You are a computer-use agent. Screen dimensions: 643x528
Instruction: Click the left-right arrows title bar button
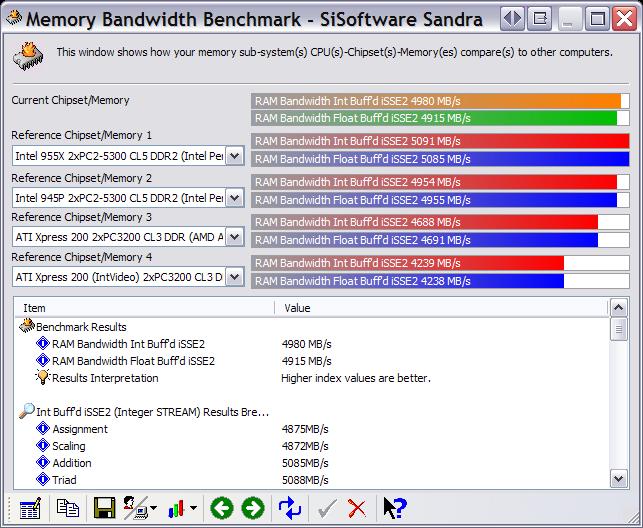click(x=512, y=19)
